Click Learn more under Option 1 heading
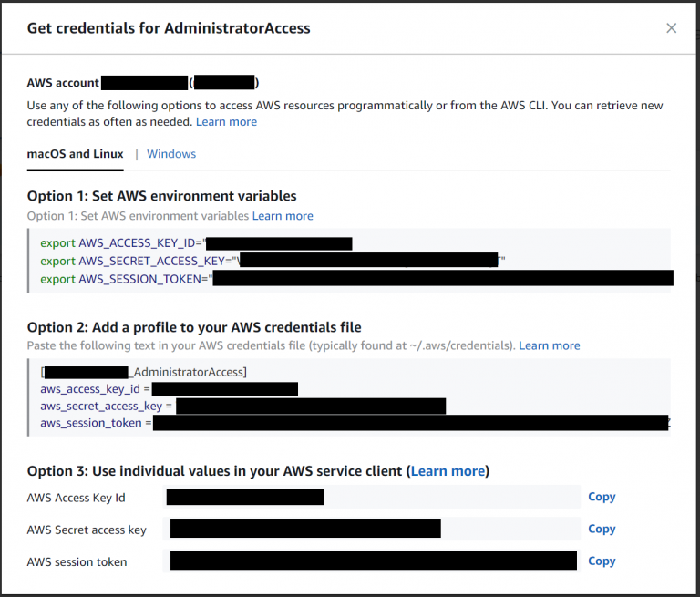Image resolution: width=700 pixels, height=597 pixels. [283, 216]
